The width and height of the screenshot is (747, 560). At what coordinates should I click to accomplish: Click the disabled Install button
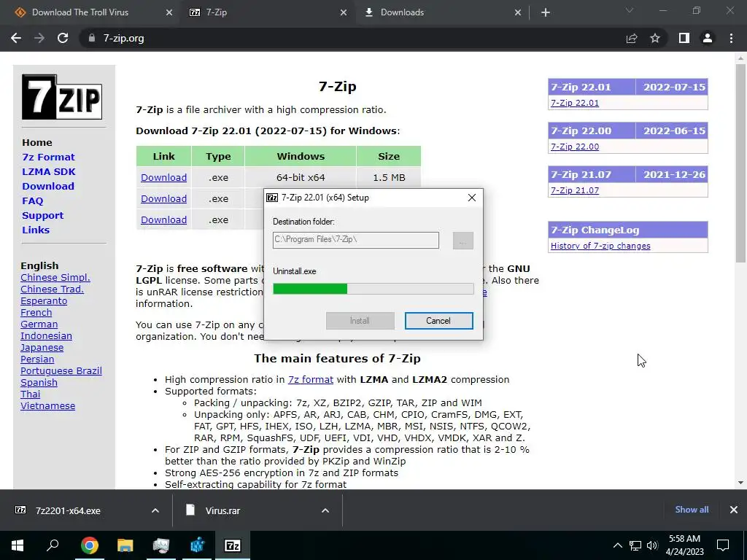360,321
